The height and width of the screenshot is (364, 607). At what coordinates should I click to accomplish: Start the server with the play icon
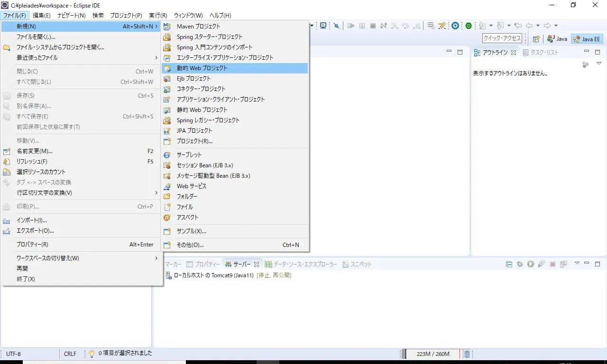(x=531, y=264)
